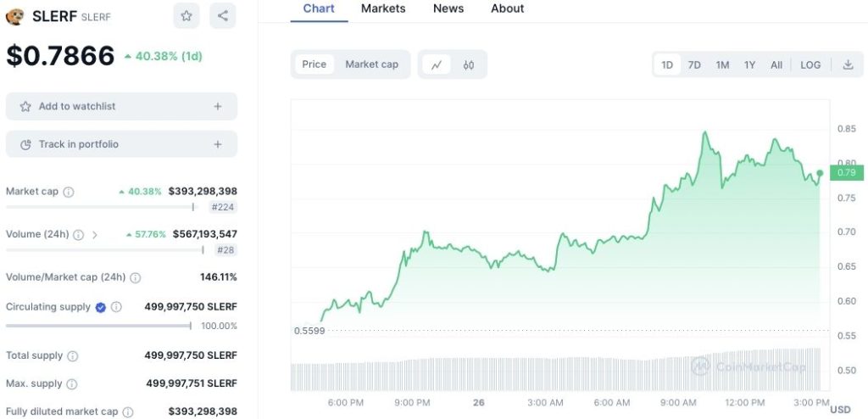
Task: Select the 1Y time range
Action: pyautogui.click(x=749, y=64)
